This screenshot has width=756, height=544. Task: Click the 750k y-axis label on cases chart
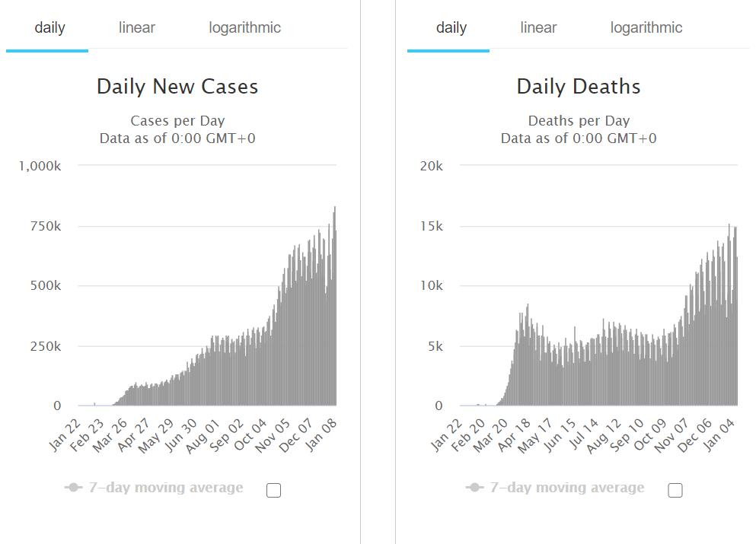(x=46, y=226)
